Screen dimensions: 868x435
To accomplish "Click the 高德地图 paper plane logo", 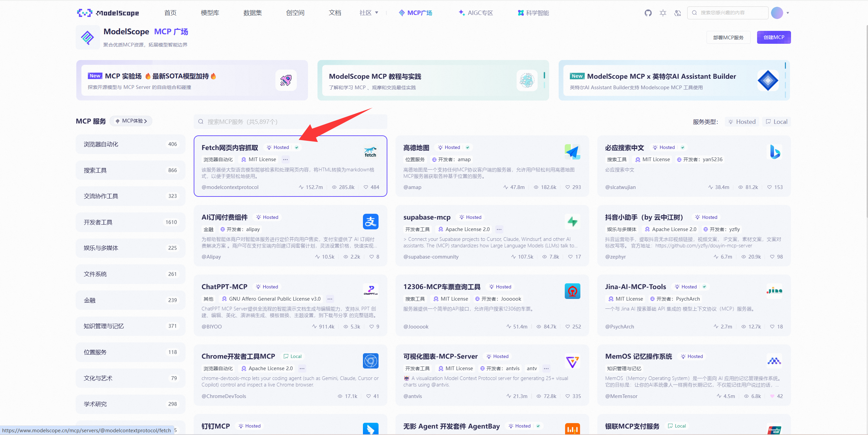I will (573, 152).
